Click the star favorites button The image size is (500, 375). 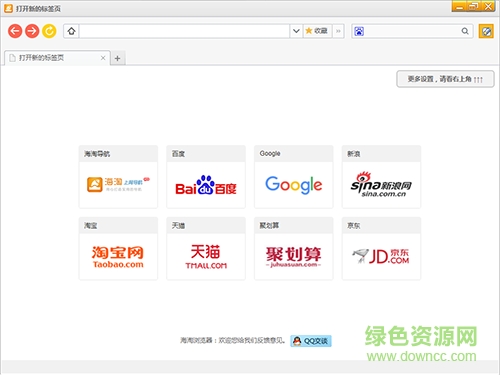pos(317,31)
